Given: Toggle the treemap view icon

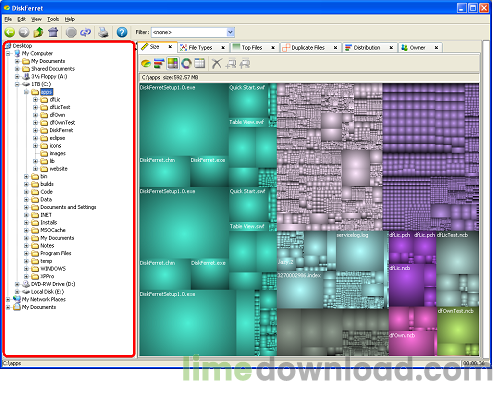Looking at the screenshot, I should coord(173,63).
